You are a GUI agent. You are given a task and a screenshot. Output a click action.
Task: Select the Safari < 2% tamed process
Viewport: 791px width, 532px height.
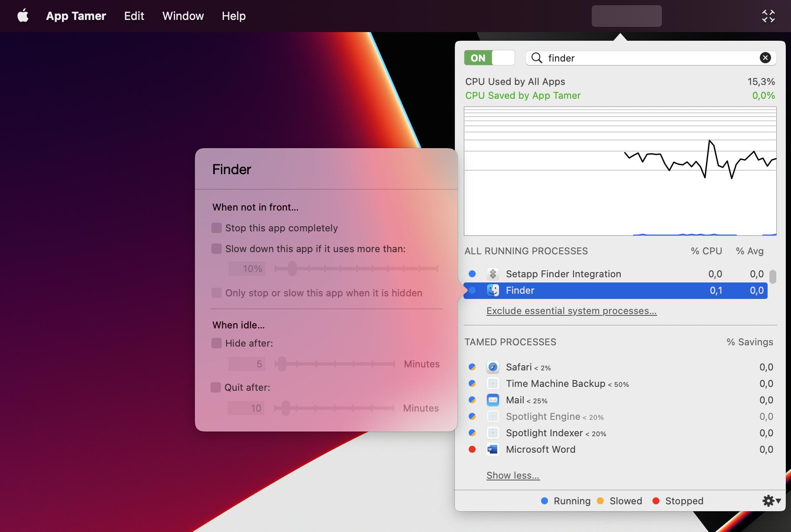[x=620, y=367]
